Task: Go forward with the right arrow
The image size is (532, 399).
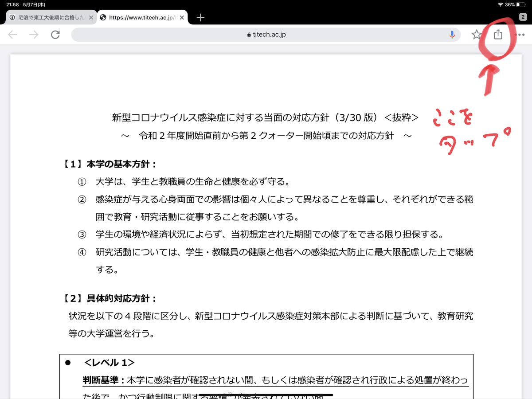Action: tap(34, 35)
